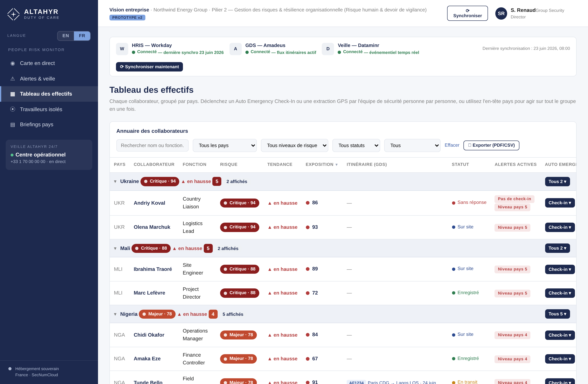
Task: Click the Workday W connector icon
Action: tap(122, 49)
